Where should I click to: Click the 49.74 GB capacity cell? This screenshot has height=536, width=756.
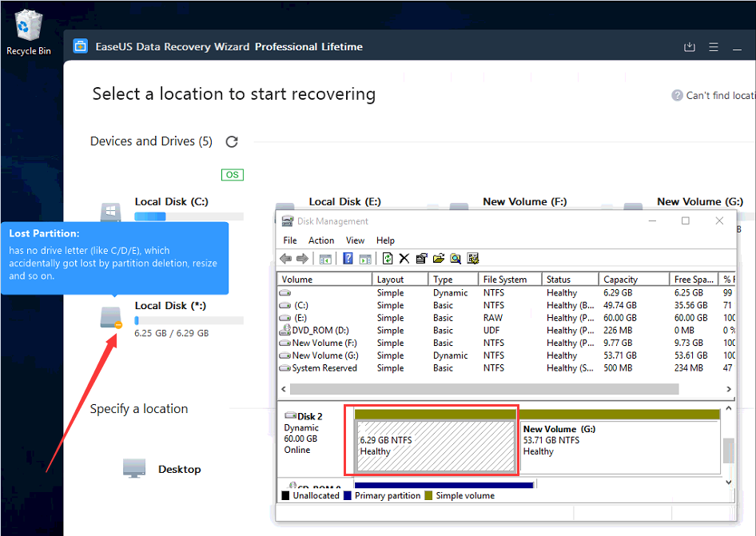[619, 305]
